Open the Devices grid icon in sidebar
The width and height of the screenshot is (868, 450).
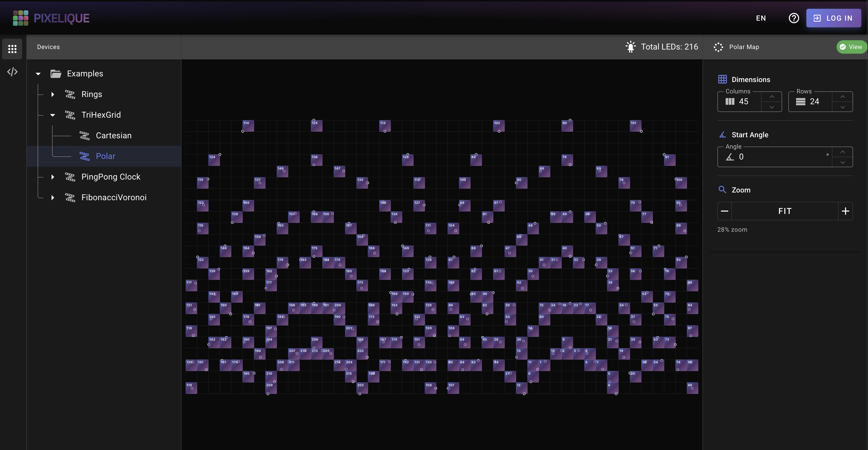click(x=12, y=49)
